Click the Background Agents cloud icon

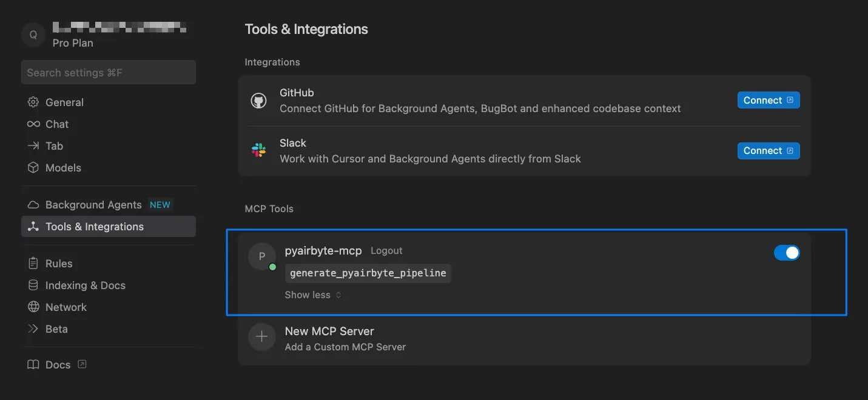coord(33,205)
